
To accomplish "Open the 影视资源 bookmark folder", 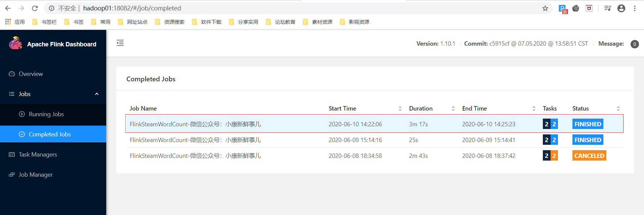I will click(354, 22).
